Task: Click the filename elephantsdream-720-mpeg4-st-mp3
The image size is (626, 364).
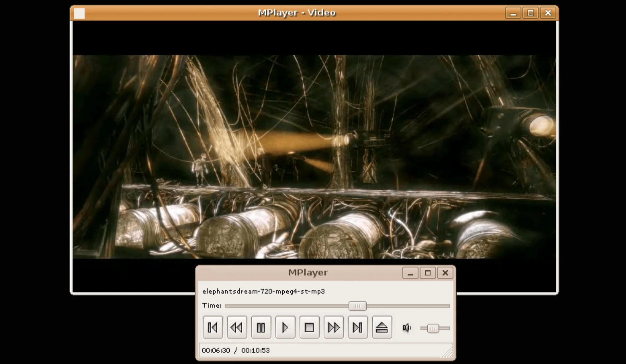Action: point(264,291)
